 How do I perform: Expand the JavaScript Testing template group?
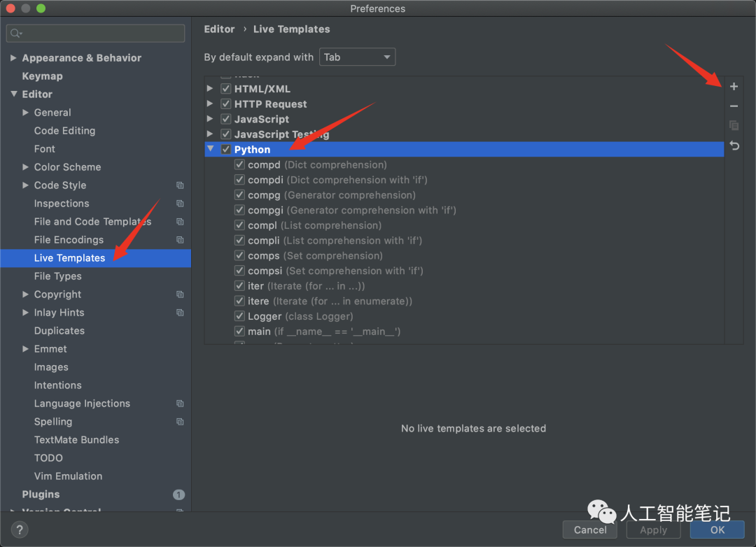tap(210, 134)
